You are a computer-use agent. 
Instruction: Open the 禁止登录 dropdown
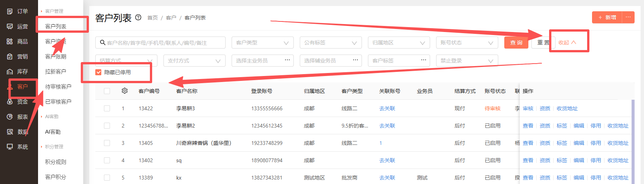[x=467, y=61]
